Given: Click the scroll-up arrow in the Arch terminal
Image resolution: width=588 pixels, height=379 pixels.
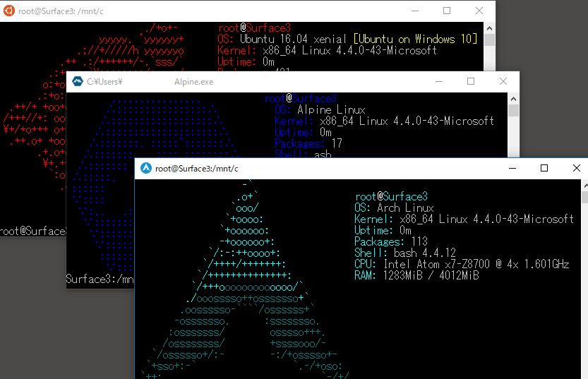Looking at the screenshot, I should (x=584, y=185).
